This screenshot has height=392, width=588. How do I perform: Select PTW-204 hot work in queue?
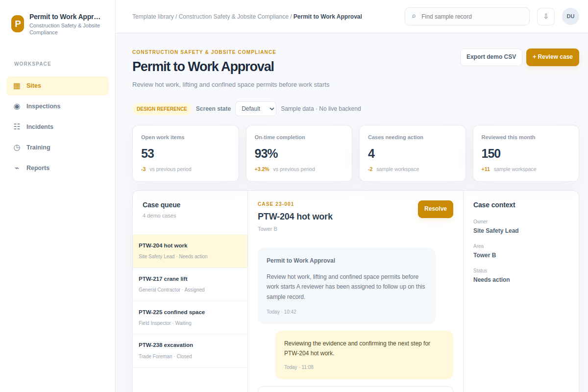click(190, 251)
